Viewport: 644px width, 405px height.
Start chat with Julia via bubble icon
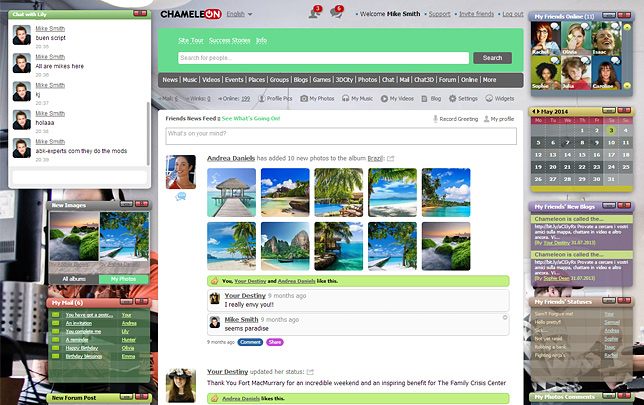(x=585, y=61)
